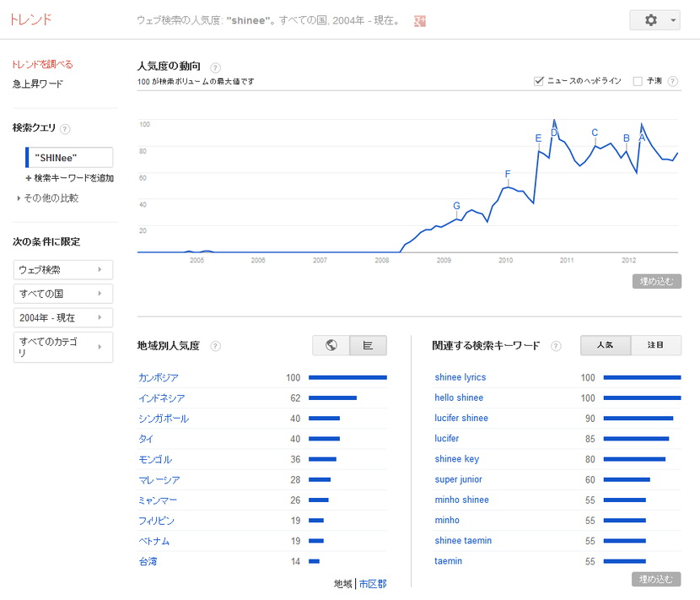Click 埋め込む button below the chart
Screen dimensions: 700x600
tap(657, 282)
